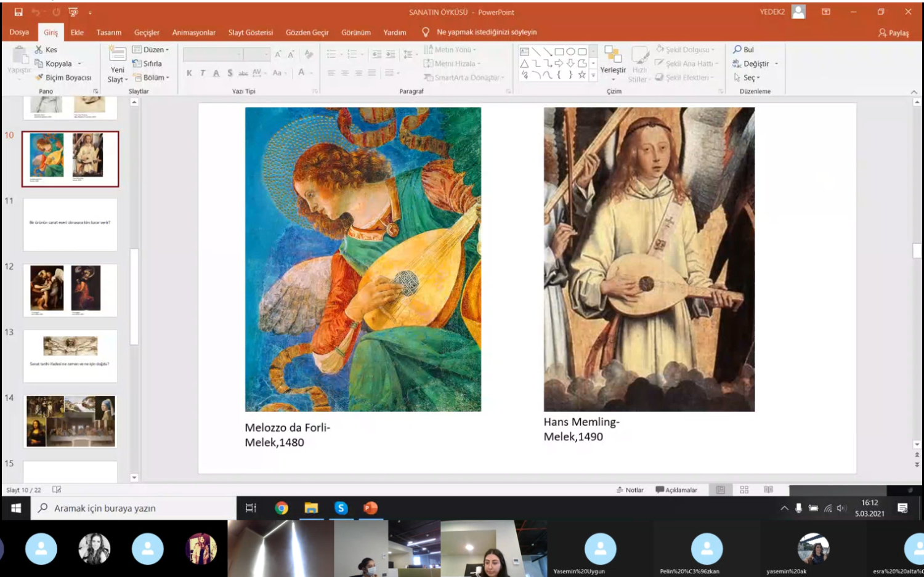Click the Hans Memling angel painting
Screen dimensions: 924x577
(x=649, y=259)
